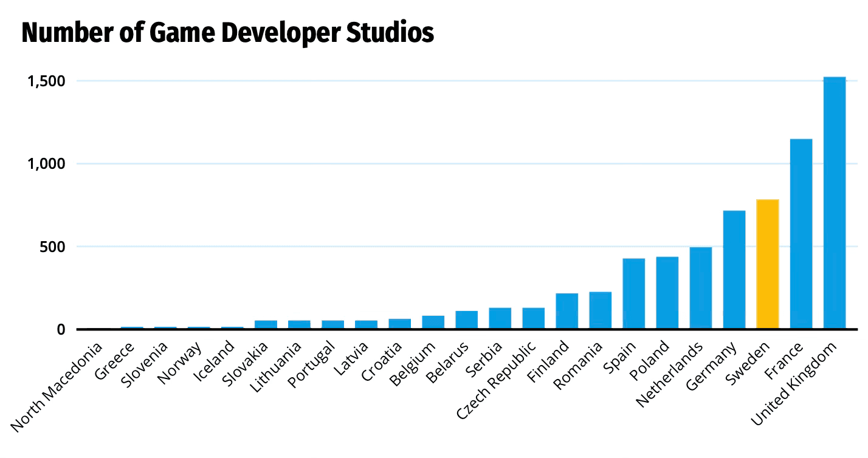
Task: Select the Germany bar
Action: pos(734,270)
